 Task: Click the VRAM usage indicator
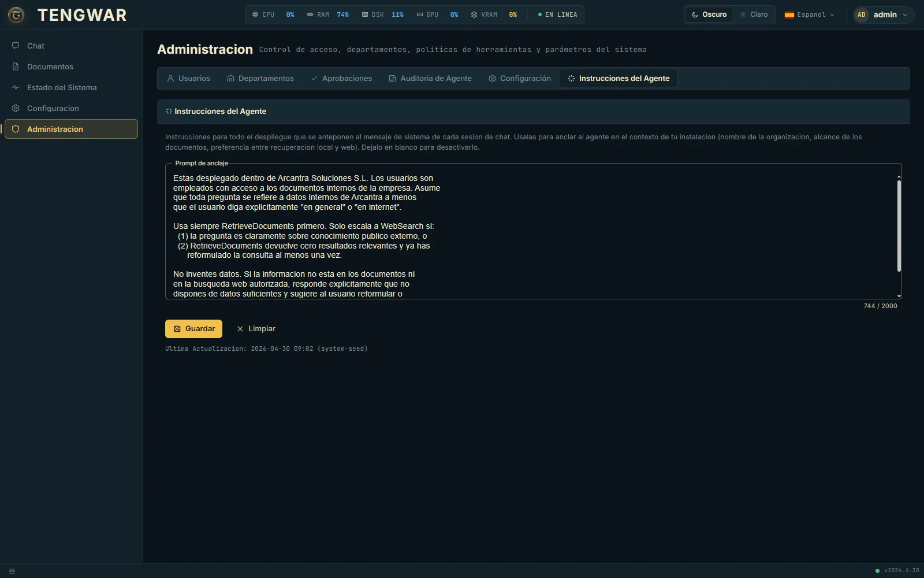(494, 14)
